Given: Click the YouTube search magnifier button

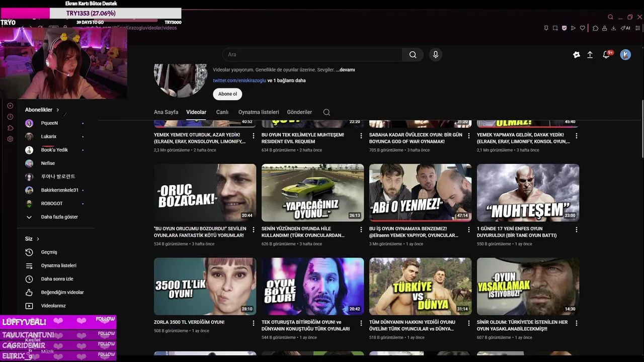Looking at the screenshot, I should [x=413, y=54].
